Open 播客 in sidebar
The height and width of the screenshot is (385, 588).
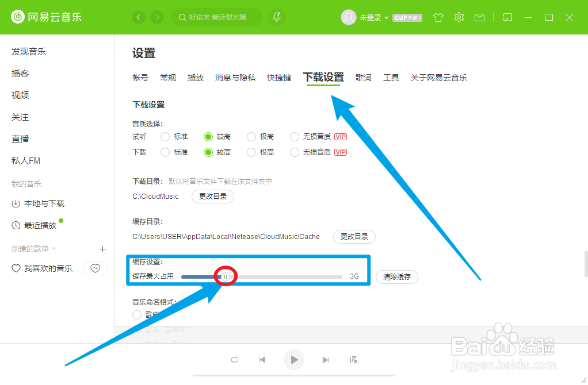[x=20, y=74]
